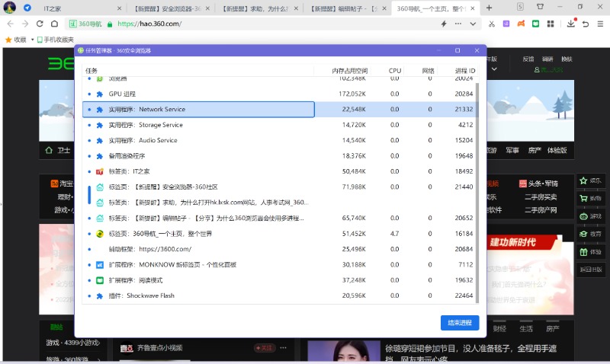Click the address bar URL field
Image resolution: width=610 pixels, height=364 pixels.
click(272, 24)
